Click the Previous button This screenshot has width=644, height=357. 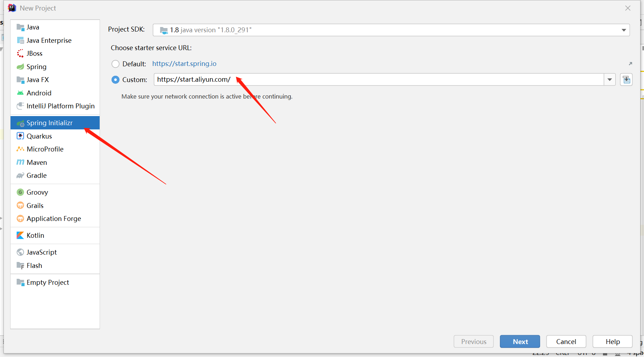[474, 342]
